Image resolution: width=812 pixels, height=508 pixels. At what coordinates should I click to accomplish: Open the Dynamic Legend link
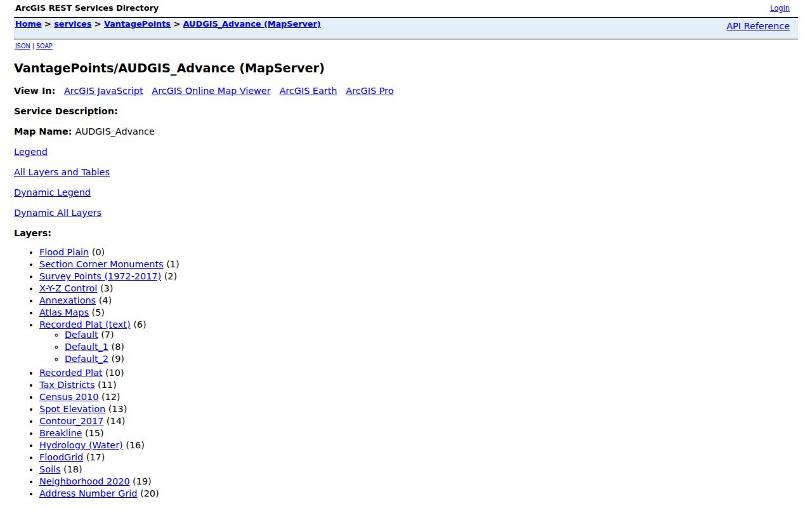52,192
